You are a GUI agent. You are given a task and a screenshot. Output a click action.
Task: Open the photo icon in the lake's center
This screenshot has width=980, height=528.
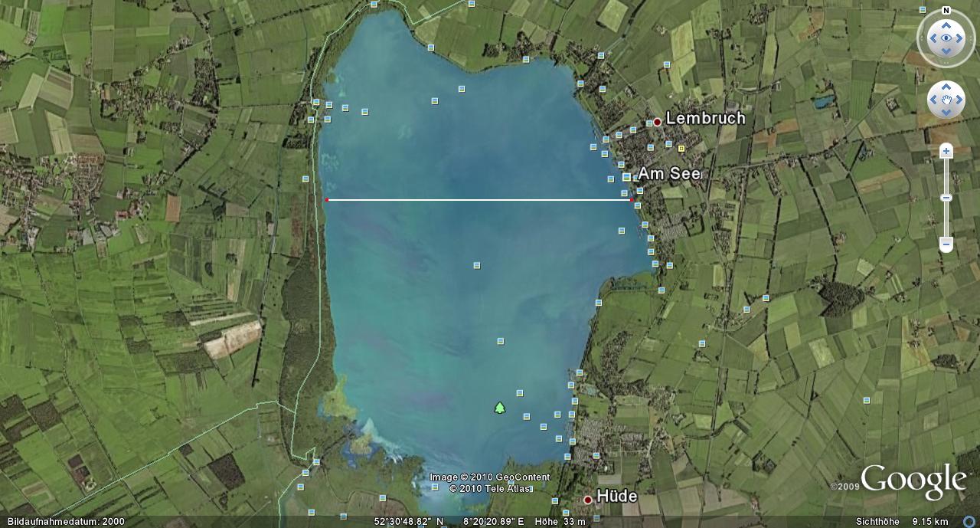click(x=476, y=265)
